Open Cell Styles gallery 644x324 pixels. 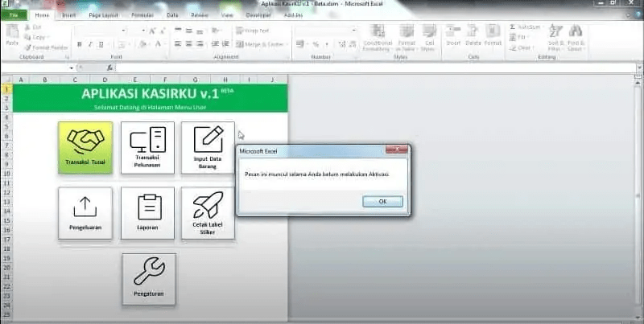coord(429,38)
